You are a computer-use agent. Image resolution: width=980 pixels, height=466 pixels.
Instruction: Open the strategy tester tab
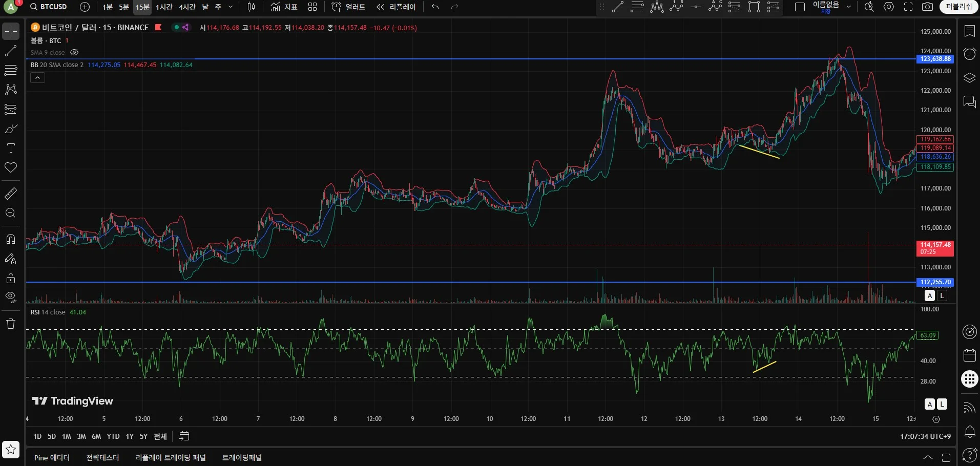coord(102,457)
